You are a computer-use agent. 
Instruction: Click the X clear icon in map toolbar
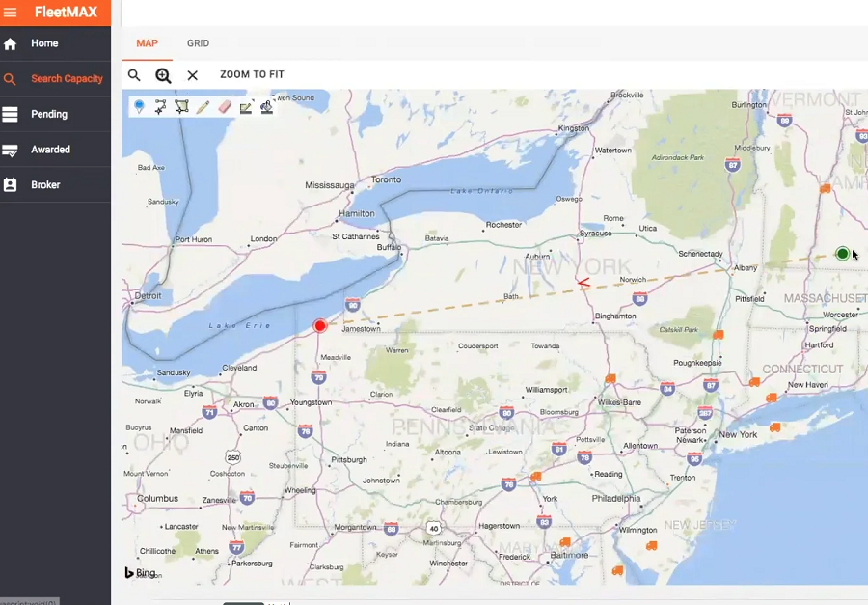point(192,75)
